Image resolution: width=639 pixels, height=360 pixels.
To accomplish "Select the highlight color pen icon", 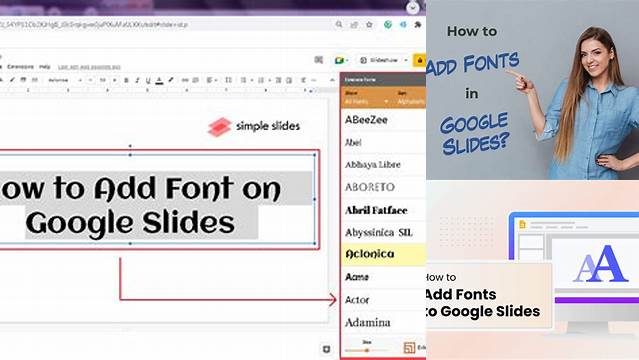I will click(x=171, y=80).
